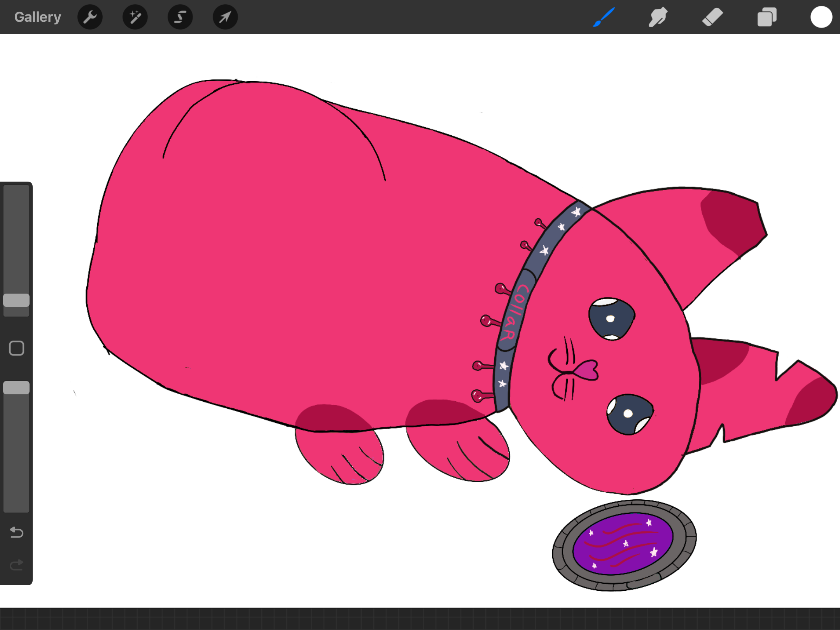
Task: Tap the square modify button on sidebar
Action: (x=16, y=348)
